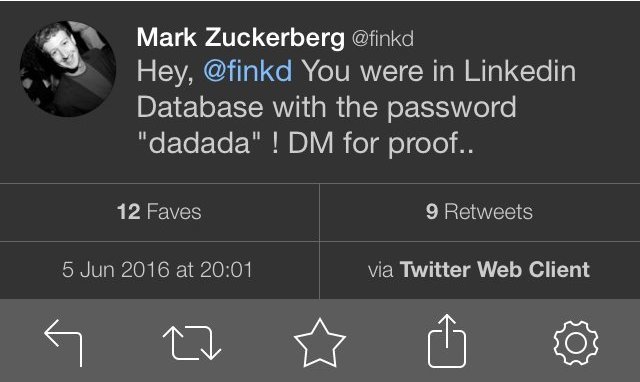640x382 pixels.
Task: Tap the gray @finkd handle beside name
Action: [383, 39]
